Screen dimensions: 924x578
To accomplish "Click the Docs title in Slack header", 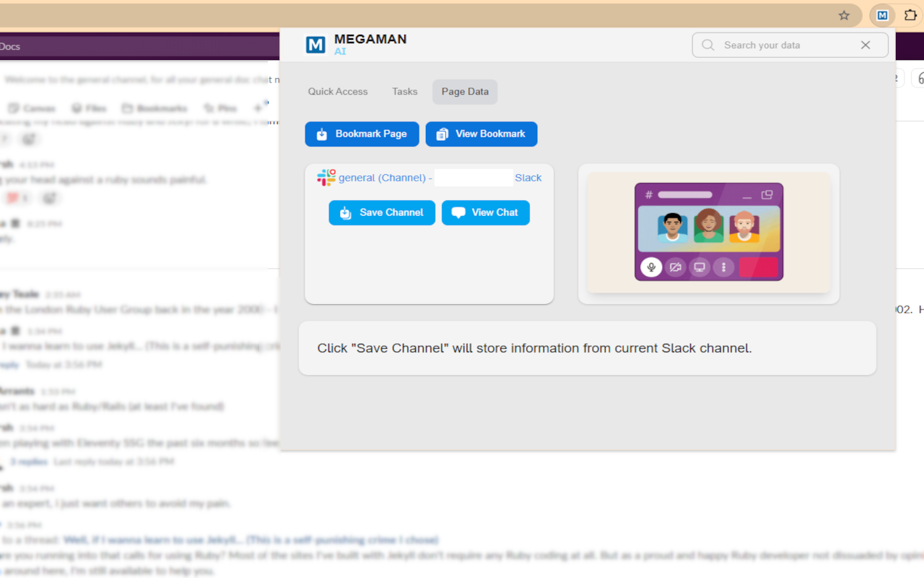I will (10, 46).
